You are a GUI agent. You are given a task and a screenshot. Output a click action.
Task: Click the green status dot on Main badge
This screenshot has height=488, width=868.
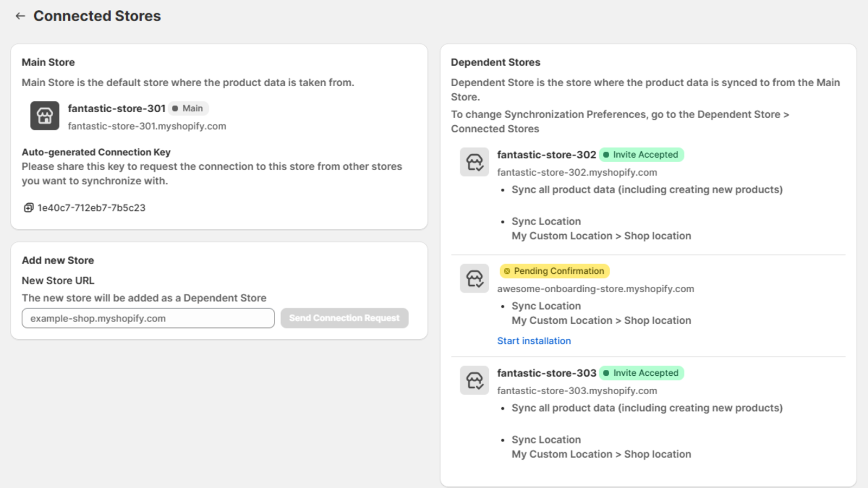pos(175,108)
